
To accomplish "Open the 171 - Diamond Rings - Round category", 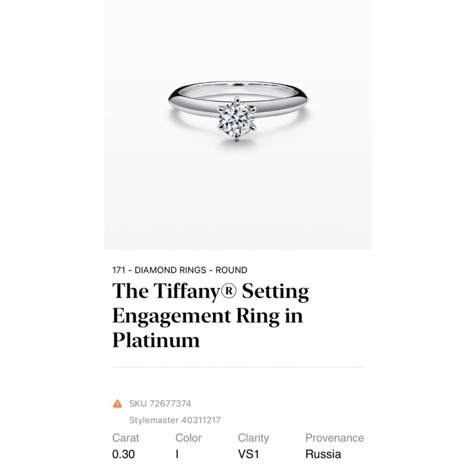I will click(180, 270).
